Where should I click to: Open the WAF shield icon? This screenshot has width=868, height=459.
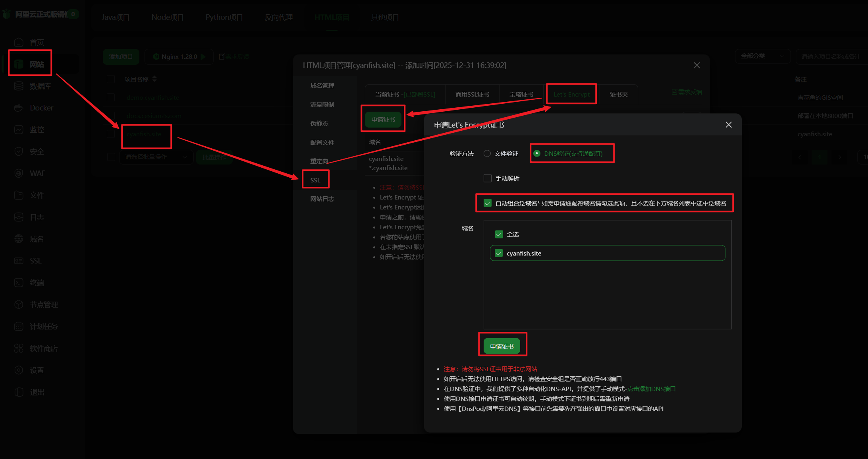point(19,173)
